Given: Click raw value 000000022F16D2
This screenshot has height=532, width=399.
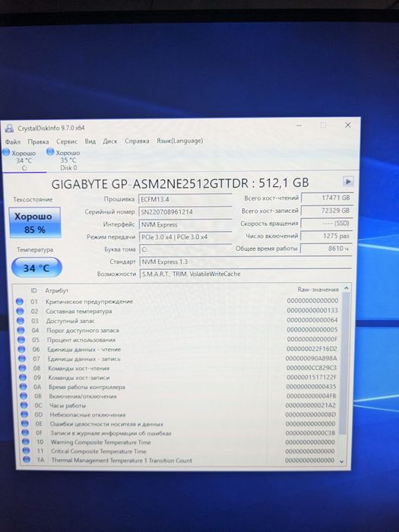Looking at the screenshot, I should pos(312,349).
